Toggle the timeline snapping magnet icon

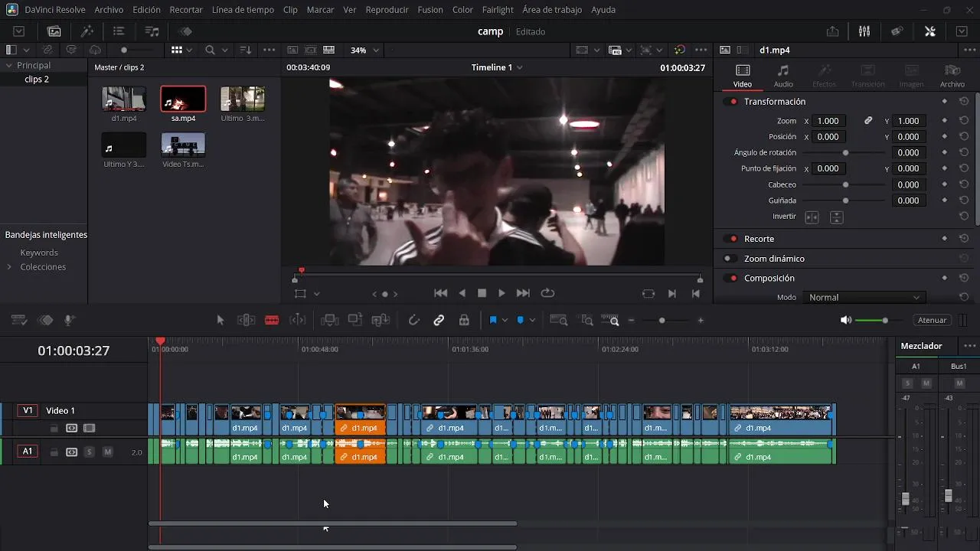(x=414, y=321)
